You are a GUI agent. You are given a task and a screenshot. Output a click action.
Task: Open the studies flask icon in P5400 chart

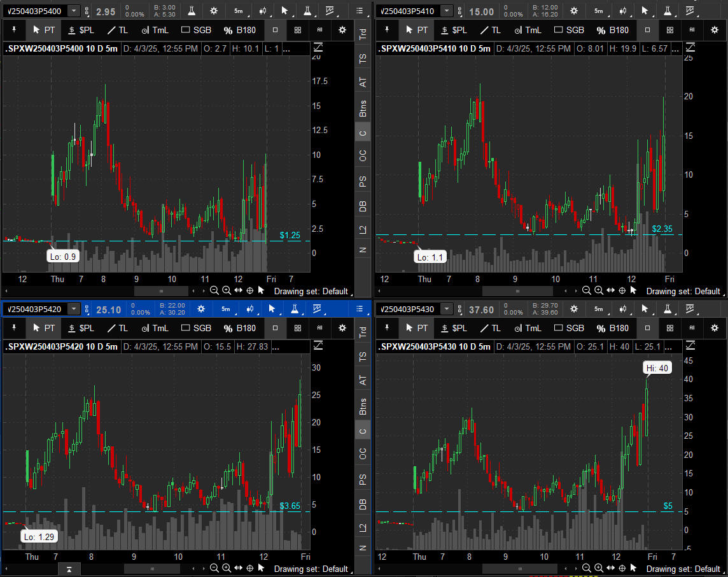pos(191,11)
